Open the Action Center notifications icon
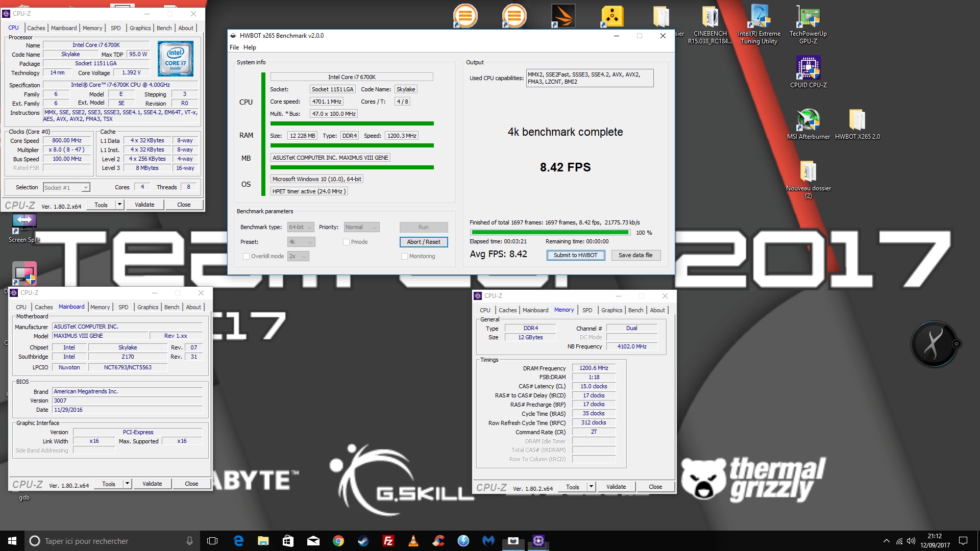Screen dimensions: 980x551 (x=963, y=541)
